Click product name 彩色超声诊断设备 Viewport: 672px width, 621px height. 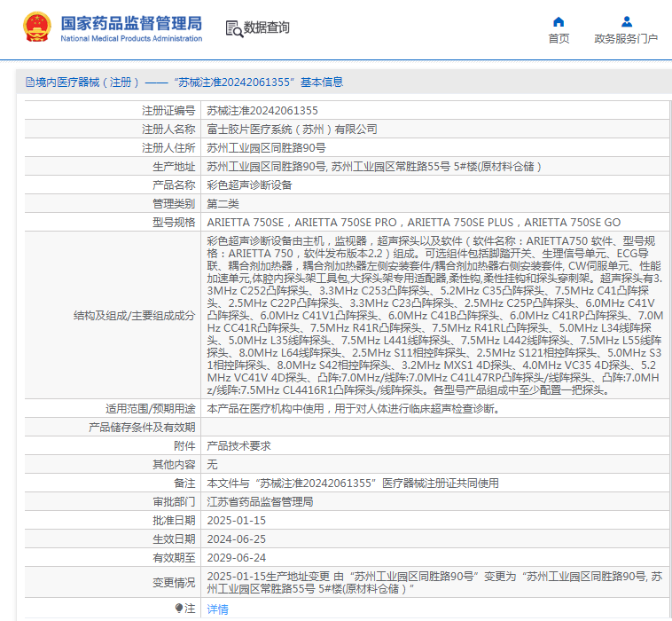(x=249, y=185)
